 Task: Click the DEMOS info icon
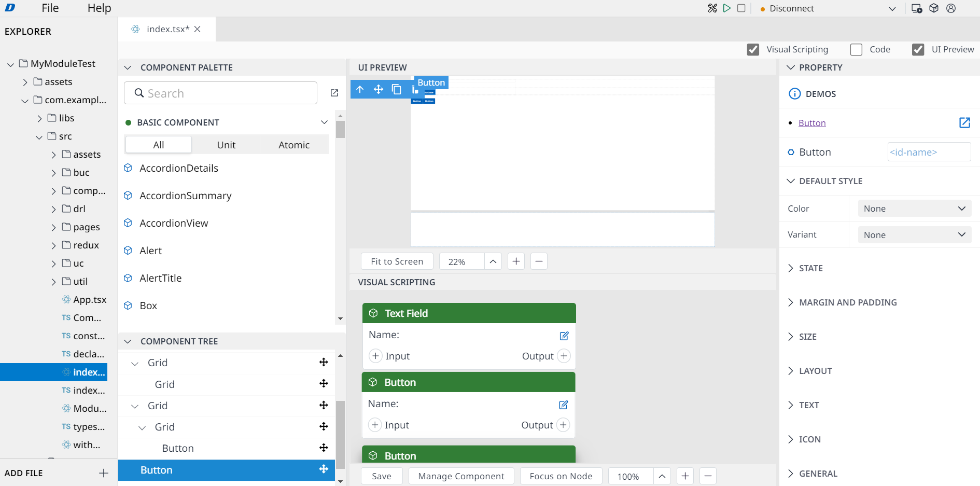794,93
